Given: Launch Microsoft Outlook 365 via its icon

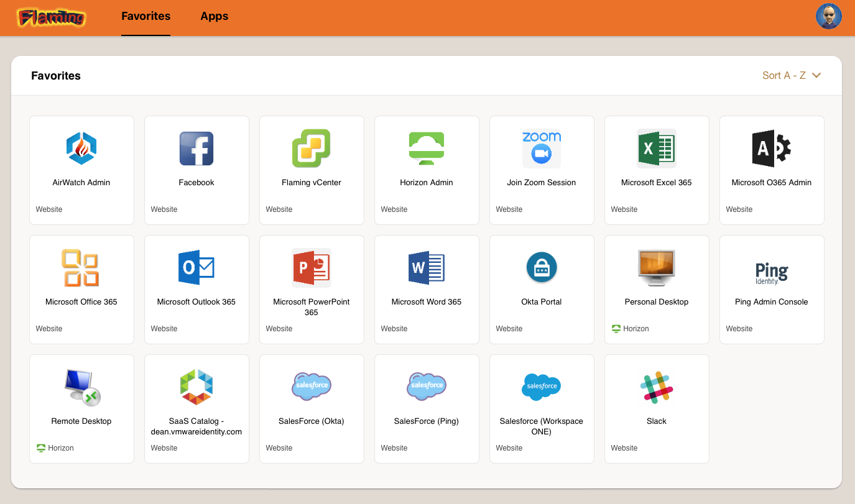Looking at the screenshot, I should point(196,268).
